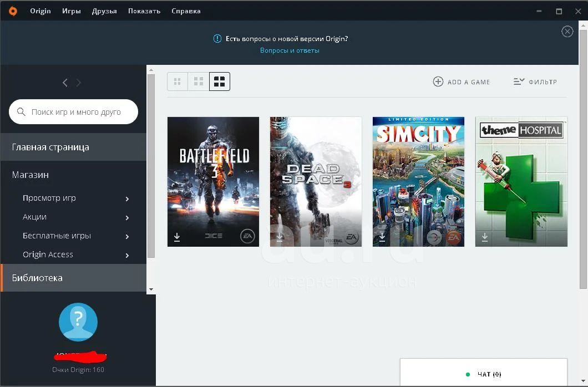Image resolution: width=588 pixels, height=387 pixels.
Task: Click the info icon in the banner
Action: 217,39
